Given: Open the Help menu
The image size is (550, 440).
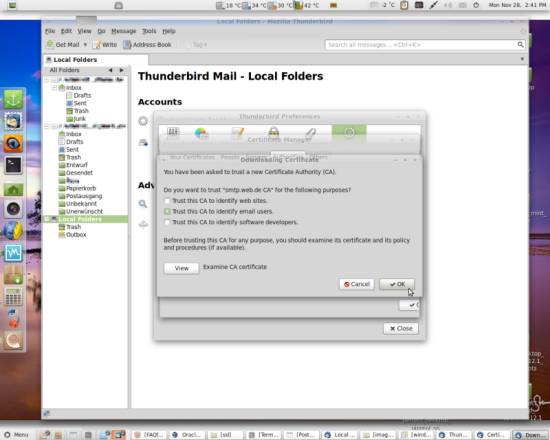Looking at the screenshot, I should tap(169, 31).
